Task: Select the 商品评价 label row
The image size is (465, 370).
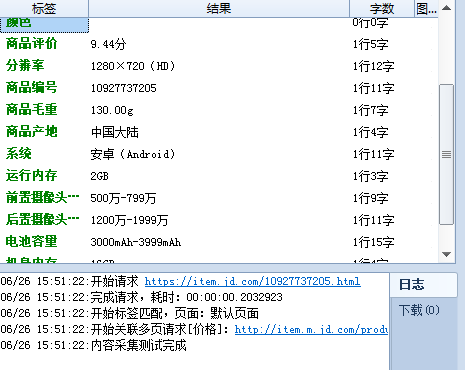Action: click(32, 44)
